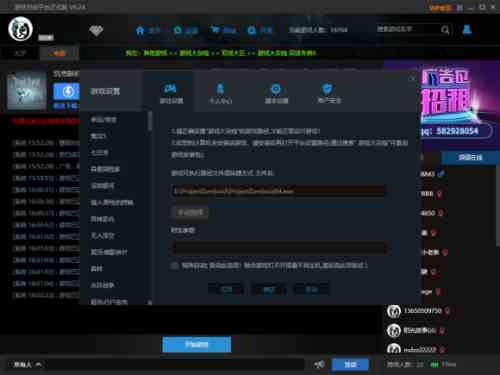
Task: Select the person icon tab in dialog
Action: tap(220, 89)
